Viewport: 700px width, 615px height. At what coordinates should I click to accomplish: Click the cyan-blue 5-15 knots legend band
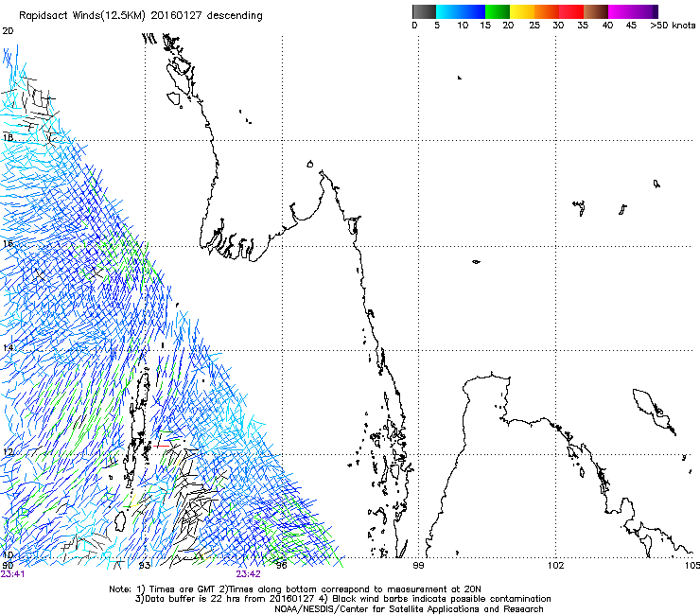pos(461,11)
